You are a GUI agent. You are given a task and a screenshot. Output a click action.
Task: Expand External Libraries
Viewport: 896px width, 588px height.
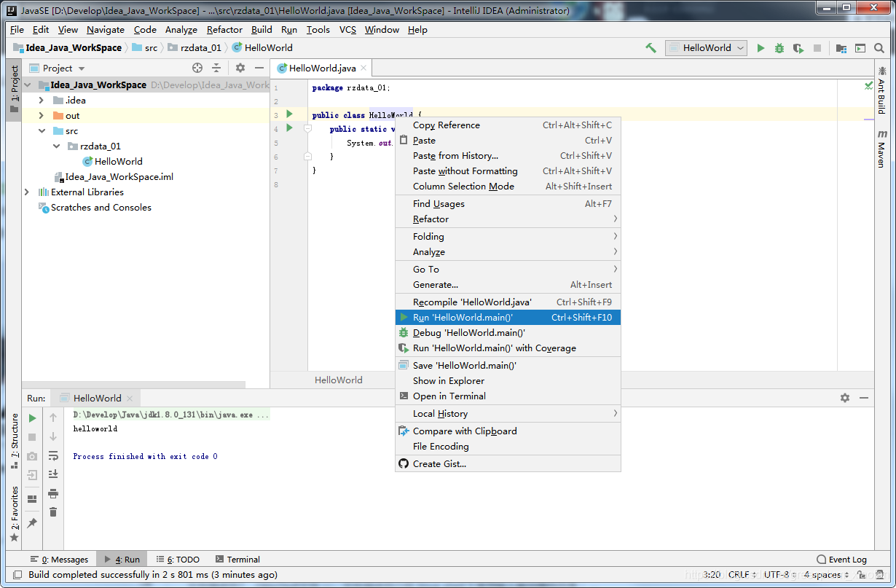click(x=28, y=192)
